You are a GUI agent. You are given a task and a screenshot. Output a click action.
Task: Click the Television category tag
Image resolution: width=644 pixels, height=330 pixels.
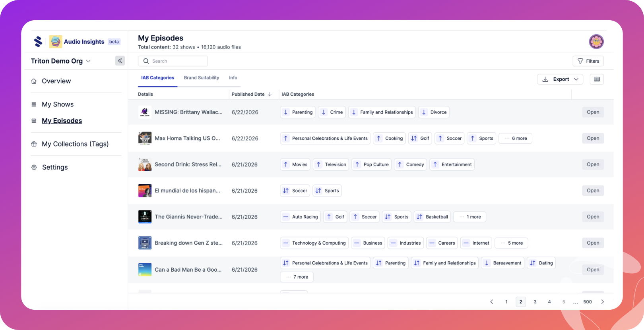(x=331, y=164)
